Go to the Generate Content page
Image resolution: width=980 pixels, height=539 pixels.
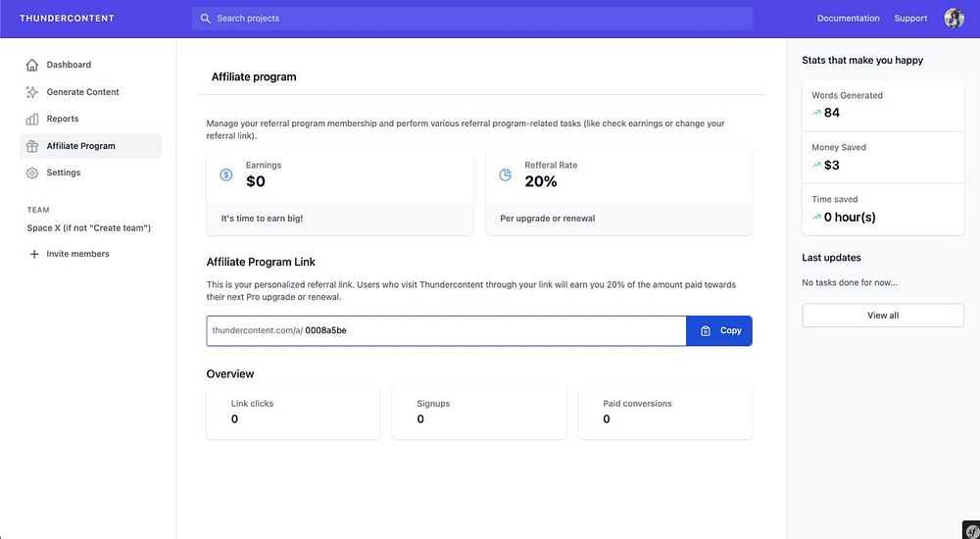[82, 92]
